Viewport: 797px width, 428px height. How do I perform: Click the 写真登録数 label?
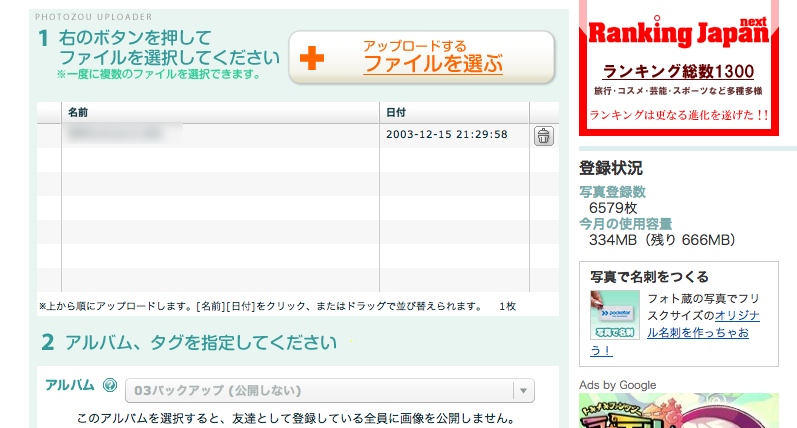(x=612, y=192)
